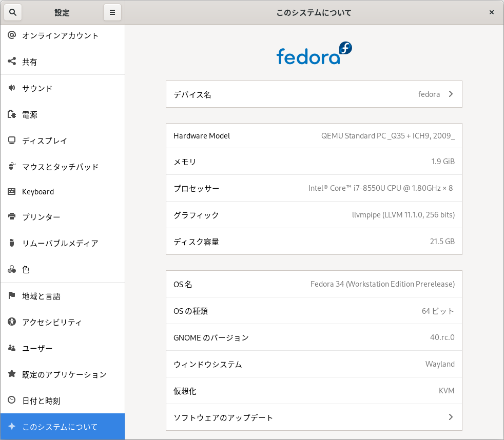This screenshot has width=504, height=440.
Task: Click the ディスク容量 row label
Action: point(196,242)
